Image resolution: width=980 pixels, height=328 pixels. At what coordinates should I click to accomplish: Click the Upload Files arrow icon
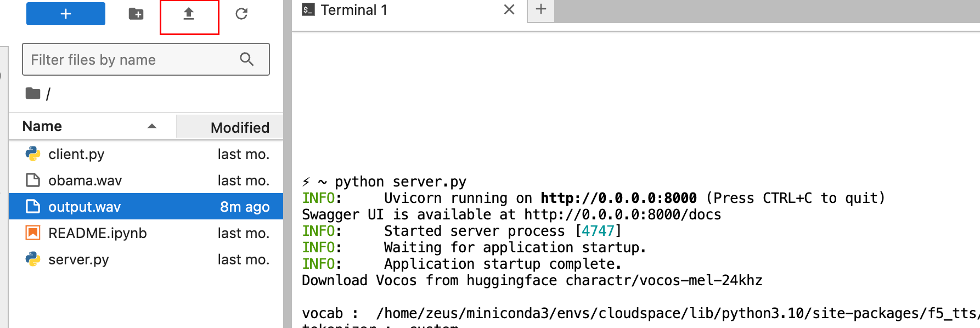click(189, 14)
